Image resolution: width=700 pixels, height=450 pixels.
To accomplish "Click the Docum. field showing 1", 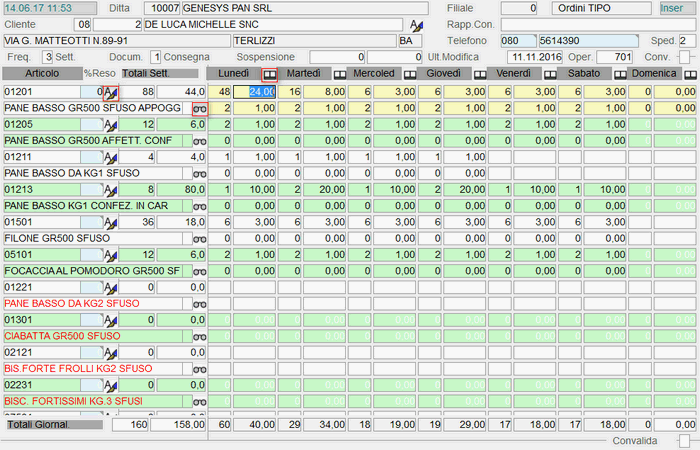I will [x=155, y=57].
